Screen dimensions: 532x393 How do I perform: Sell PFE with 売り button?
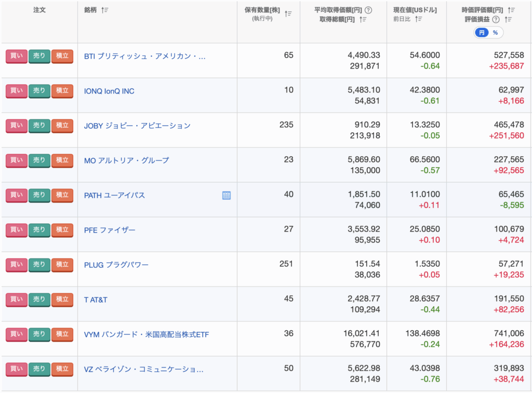click(39, 230)
